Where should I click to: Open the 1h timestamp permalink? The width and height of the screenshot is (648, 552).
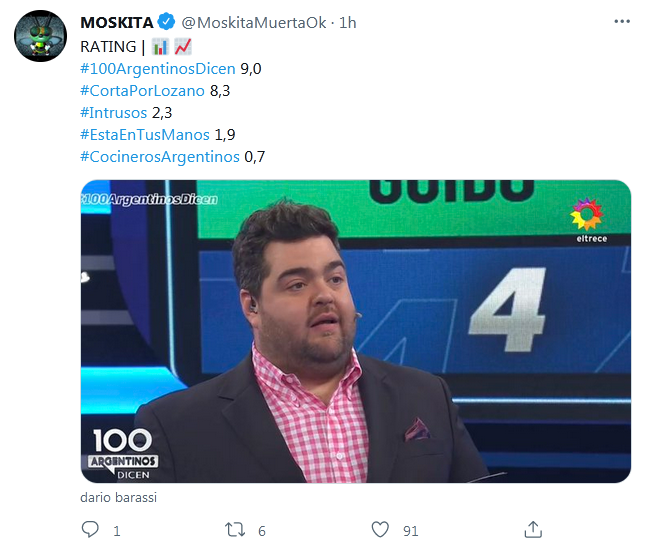coord(348,22)
